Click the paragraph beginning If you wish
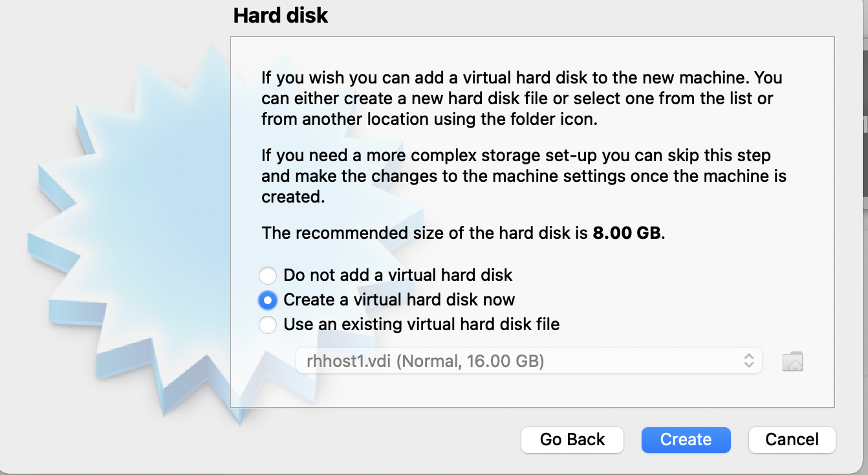Viewport: 868px width, 475px height. click(522, 98)
